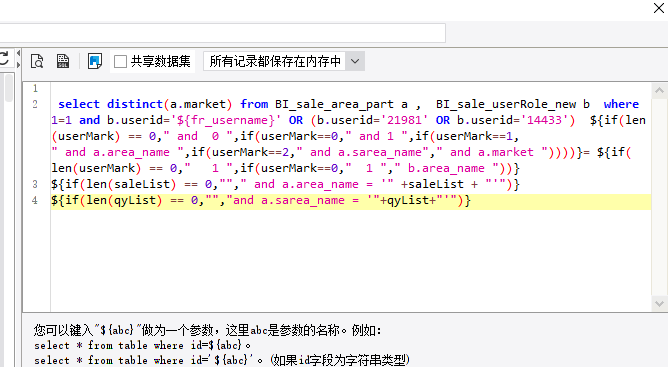The image size is (668, 367).
Task: Click line number 4 in the gutter
Action: pos(35,200)
